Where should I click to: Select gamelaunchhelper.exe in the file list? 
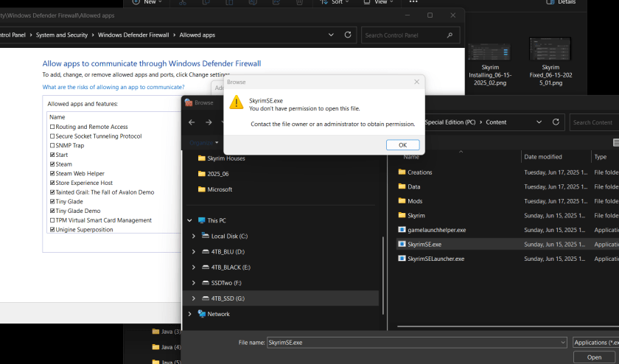[x=436, y=230]
